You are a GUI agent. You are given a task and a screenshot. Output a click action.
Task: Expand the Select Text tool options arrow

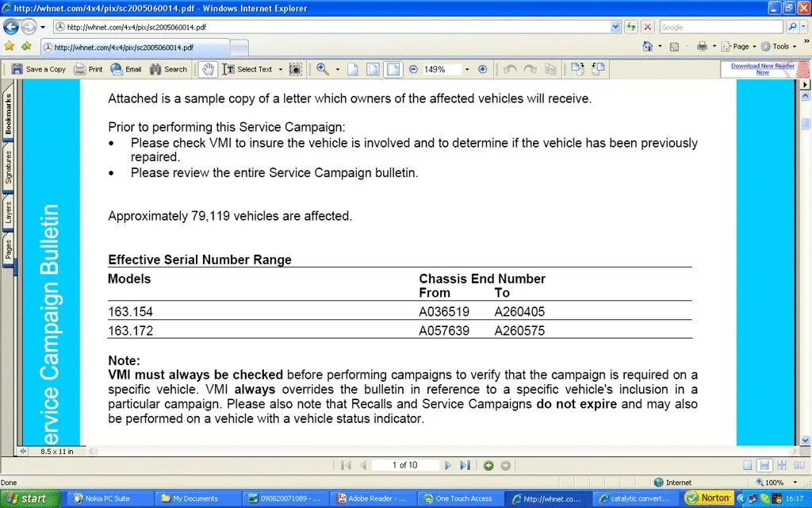point(281,69)
